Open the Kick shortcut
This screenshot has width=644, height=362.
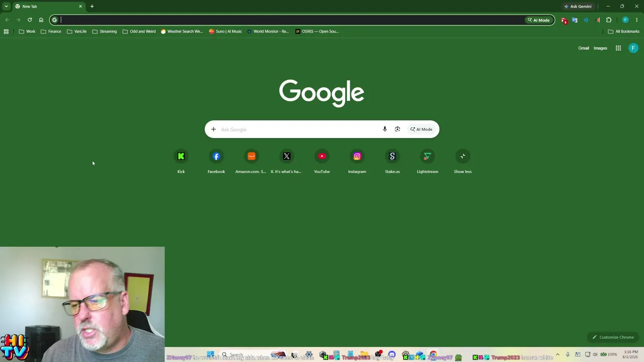(x=181, y=161)
